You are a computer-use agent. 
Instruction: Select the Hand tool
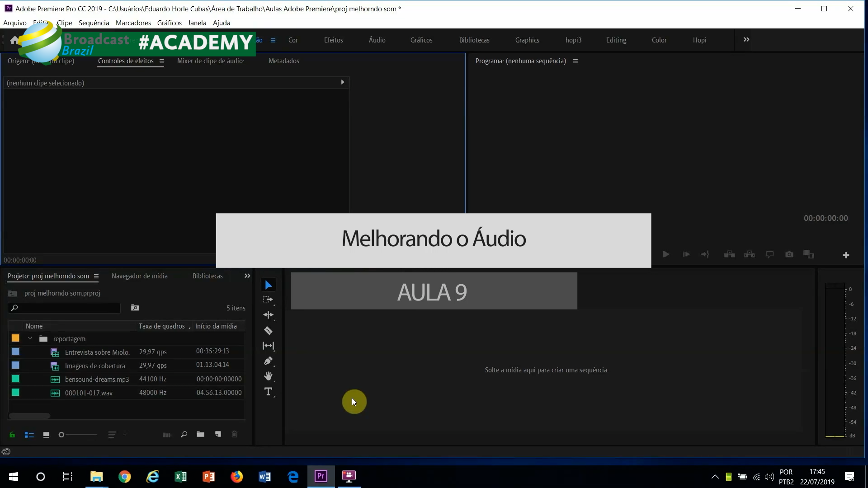tap(268, 376)
